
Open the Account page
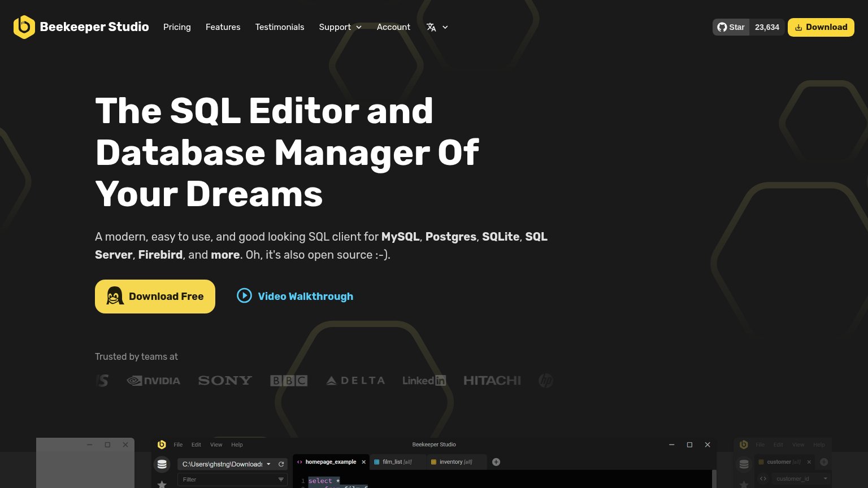393,27
